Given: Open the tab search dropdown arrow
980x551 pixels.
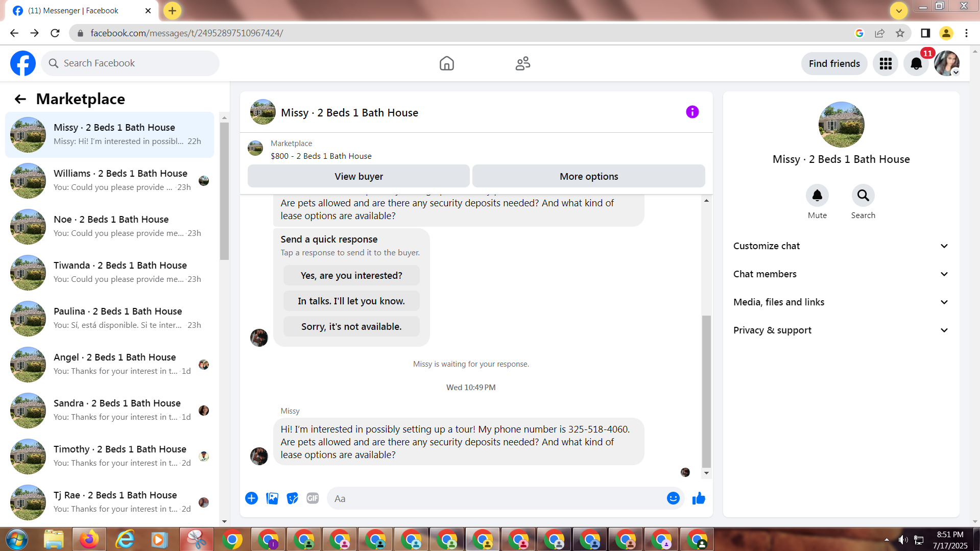Looking at the screenshot, I should coord(899,11).
